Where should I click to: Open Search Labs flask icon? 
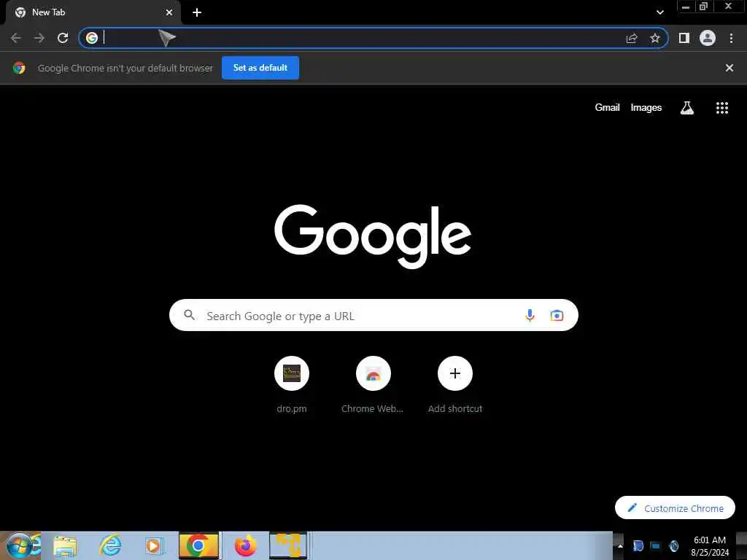(687, 108)
